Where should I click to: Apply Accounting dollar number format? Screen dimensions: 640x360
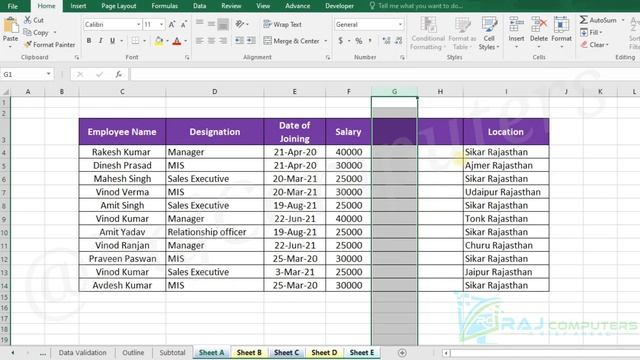(x=340, y=41)
